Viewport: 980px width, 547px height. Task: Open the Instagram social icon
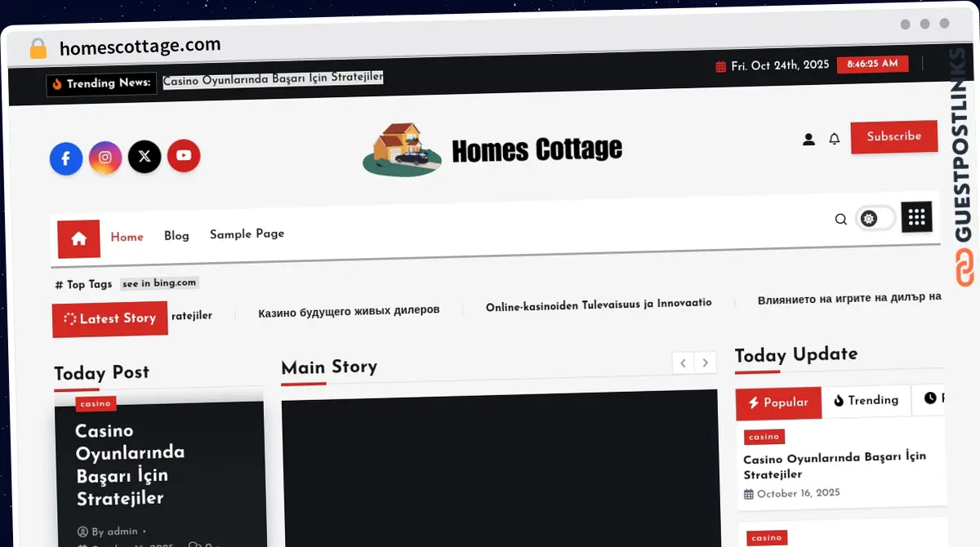pos(105,158)
